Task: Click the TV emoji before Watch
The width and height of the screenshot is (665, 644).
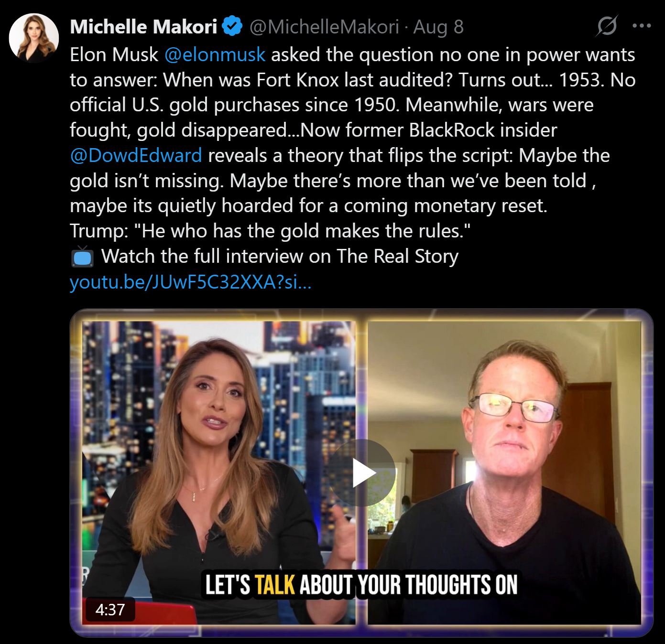Action: (82, 257)
